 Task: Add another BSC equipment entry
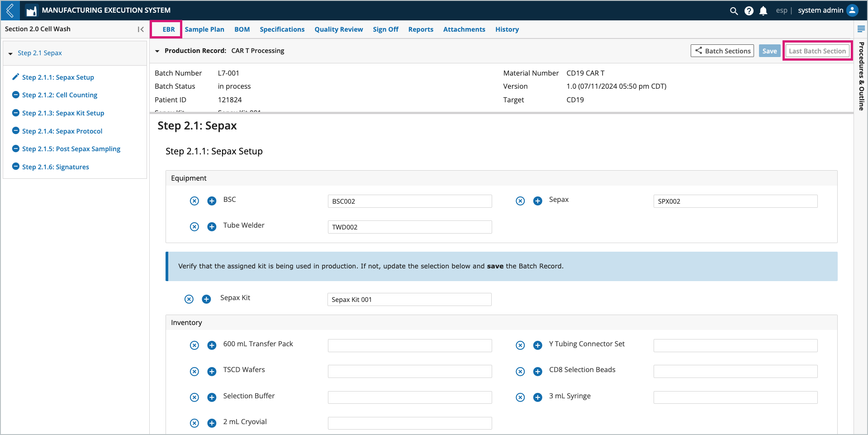tap(212, 201)
